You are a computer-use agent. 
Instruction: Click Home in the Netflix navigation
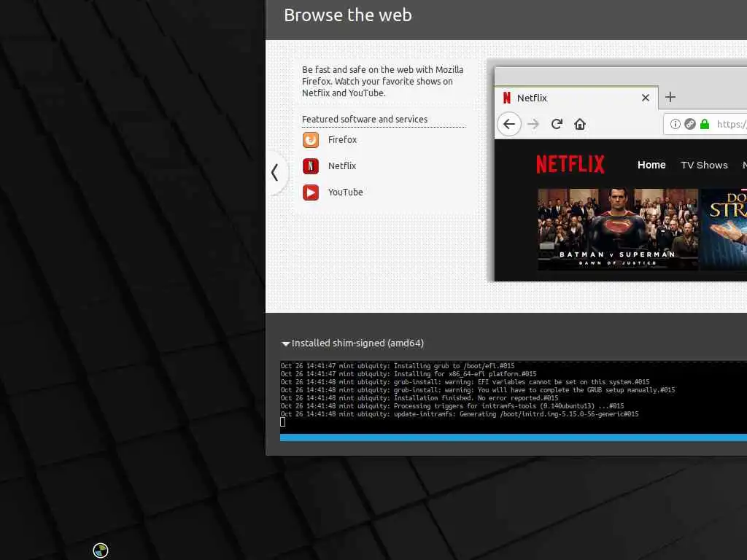[x=651, y=165]
